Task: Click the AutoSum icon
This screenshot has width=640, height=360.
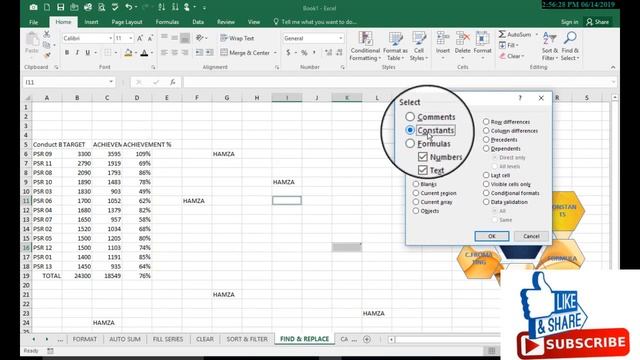Action: point(502,34)
